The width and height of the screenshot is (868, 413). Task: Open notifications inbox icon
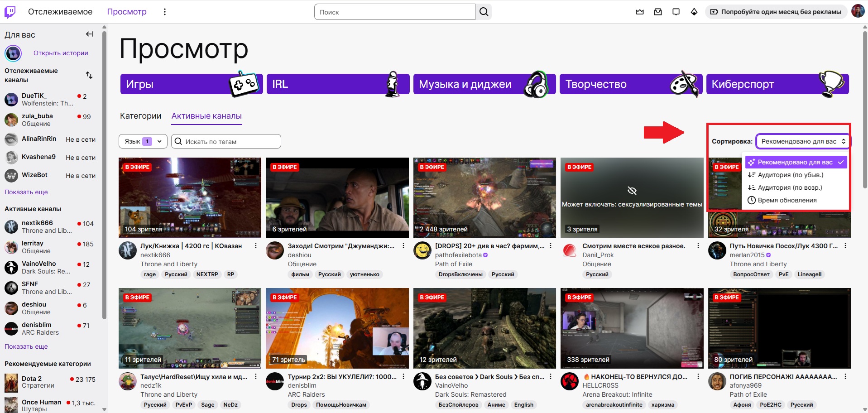point(658,12)
